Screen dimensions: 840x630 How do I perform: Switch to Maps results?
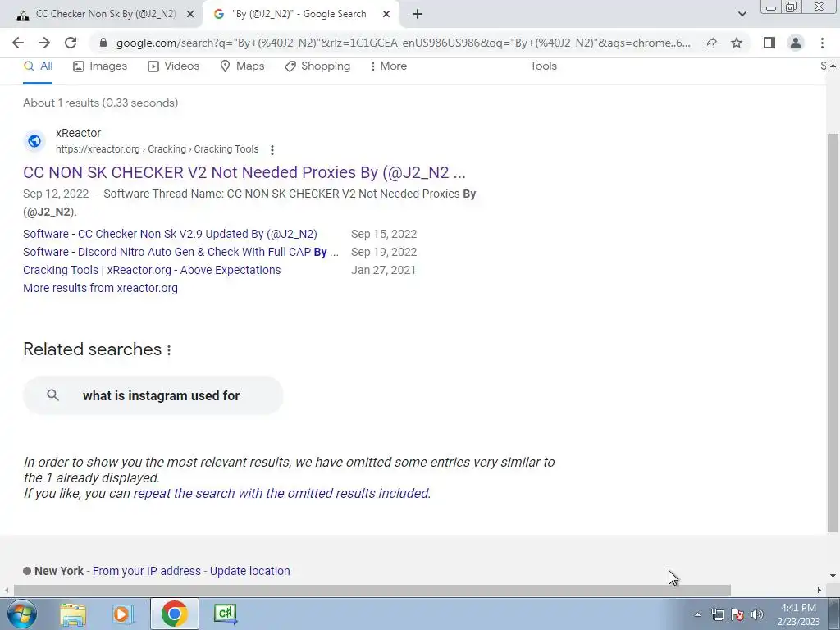[x=242, y=66]
